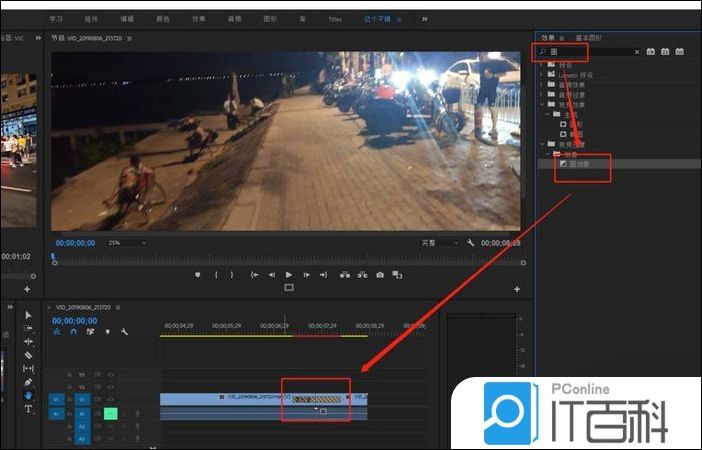Pick the Selection arrow tool

click(x=28, y=315)
